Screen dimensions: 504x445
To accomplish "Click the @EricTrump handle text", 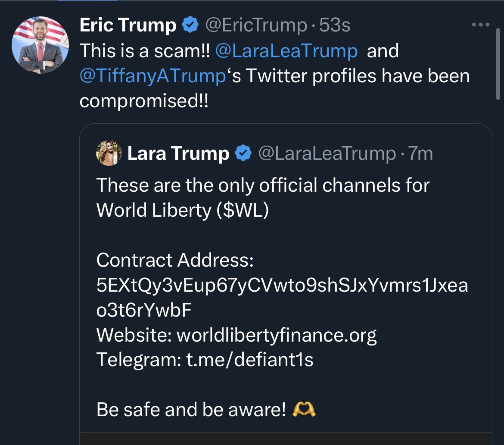I will (255, 25).
